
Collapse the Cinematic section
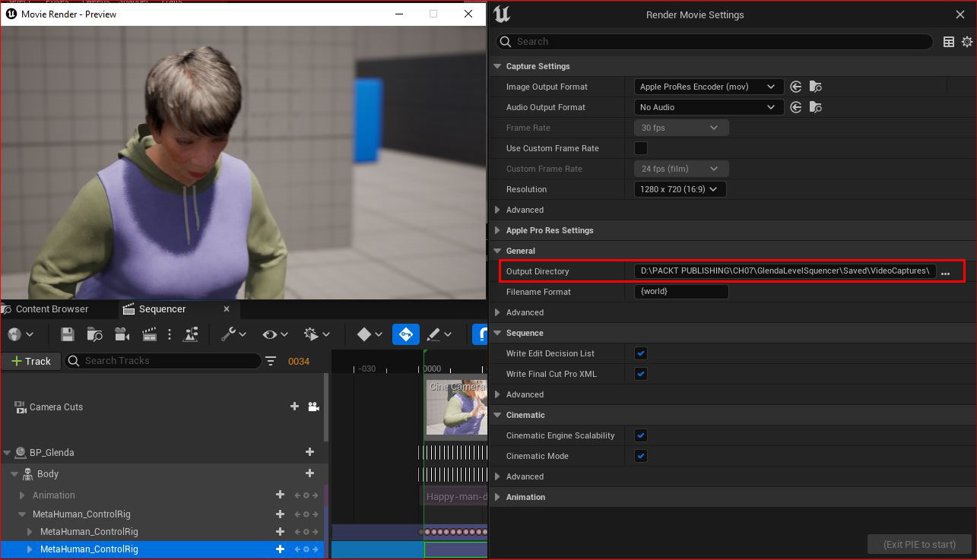click(x=497, y=415)
